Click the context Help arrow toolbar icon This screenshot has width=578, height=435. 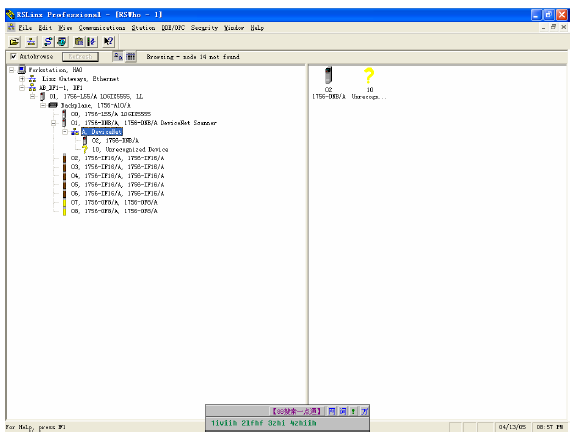(x=109, y=42)
